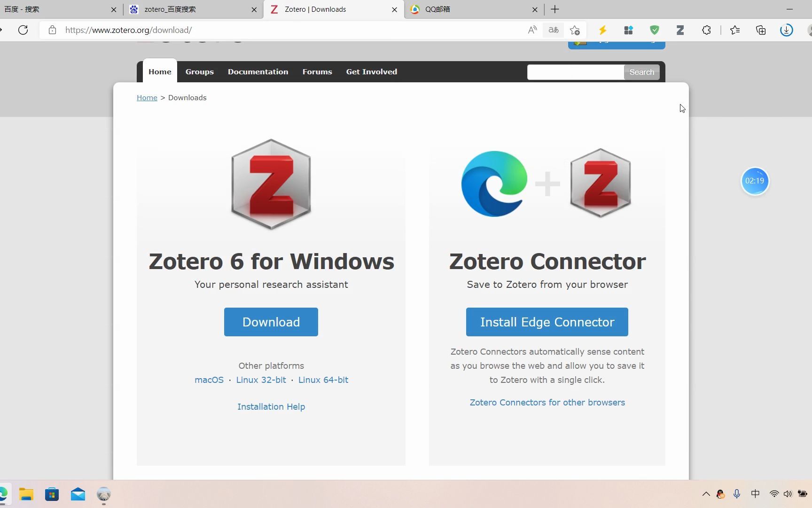Click the Zotero Connector heading

pos(547,262)
